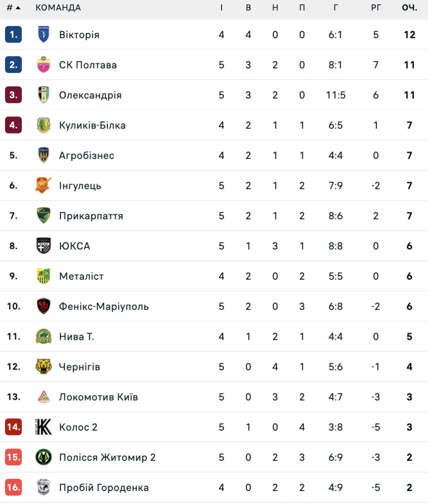
Task: Click the Чернігів tiger head logo
Action: point(44,367)
